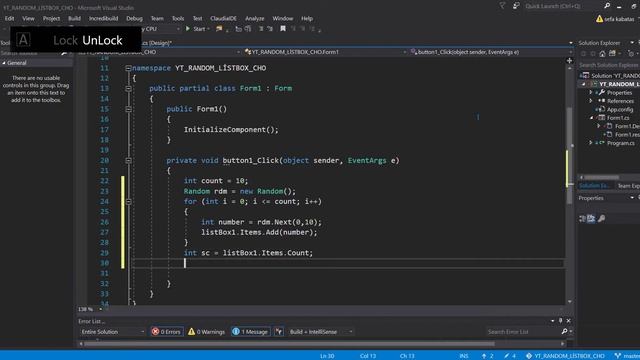Open the View menu

coord(28,18)
